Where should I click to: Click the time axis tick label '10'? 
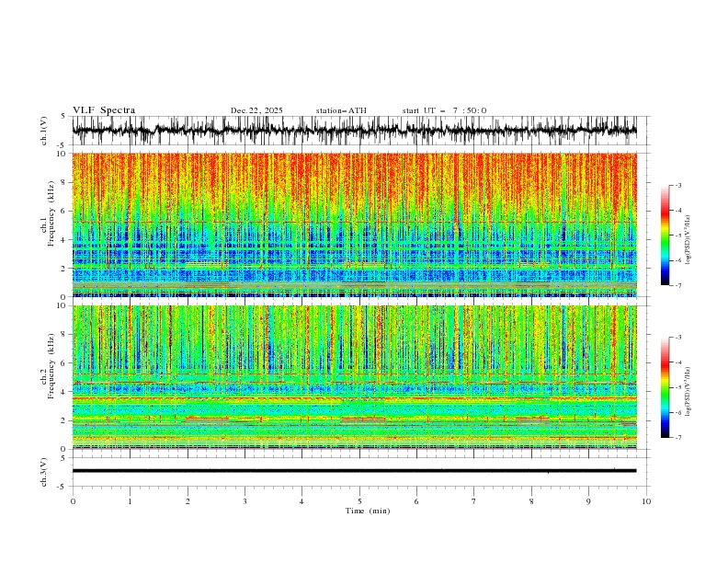click(646, 501)
